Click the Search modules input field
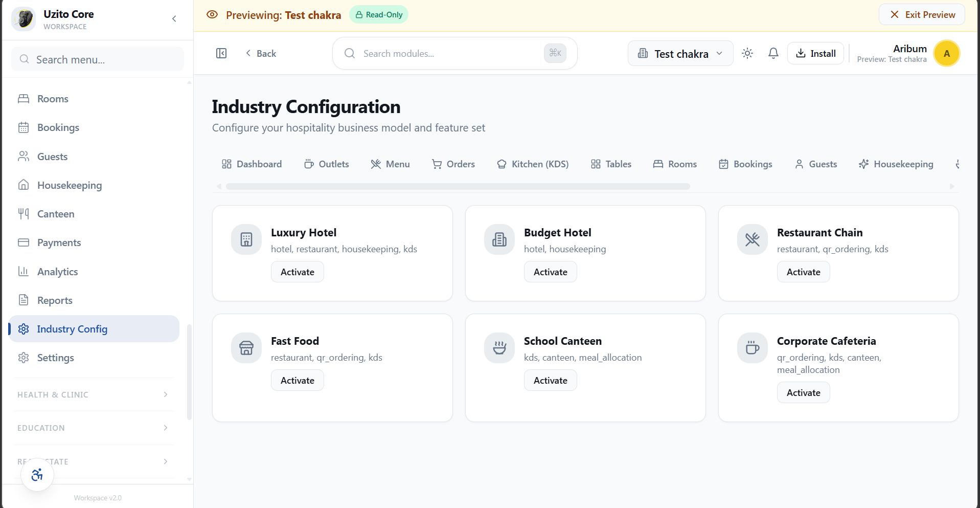 (450, 54)
